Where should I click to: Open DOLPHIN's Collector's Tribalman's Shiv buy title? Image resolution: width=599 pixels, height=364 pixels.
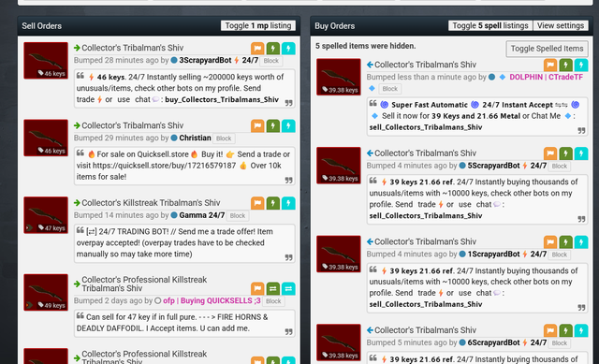425,65
